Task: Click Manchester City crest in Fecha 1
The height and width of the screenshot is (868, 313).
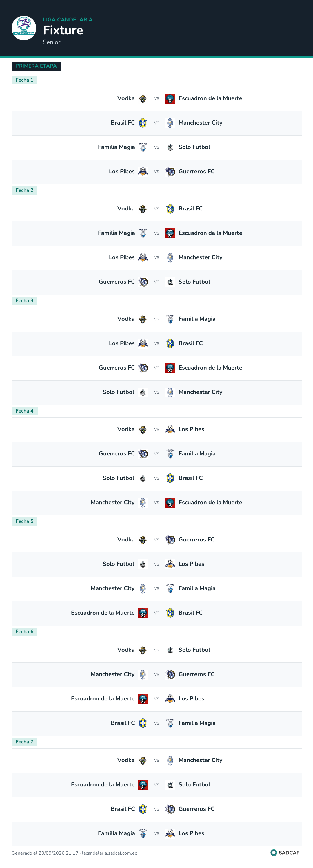Action: (x=170, y=123)
